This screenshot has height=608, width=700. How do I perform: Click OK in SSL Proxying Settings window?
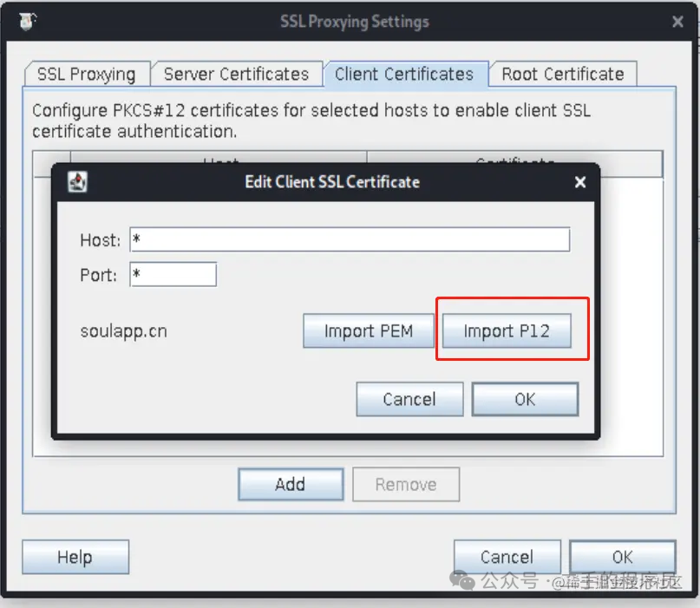point(622,557)
